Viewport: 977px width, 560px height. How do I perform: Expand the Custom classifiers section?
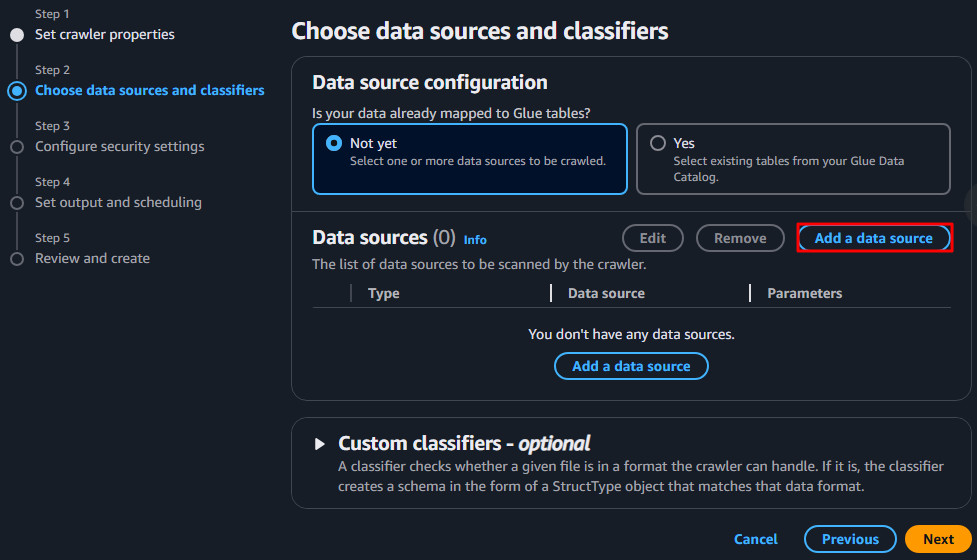pos(320,444)
